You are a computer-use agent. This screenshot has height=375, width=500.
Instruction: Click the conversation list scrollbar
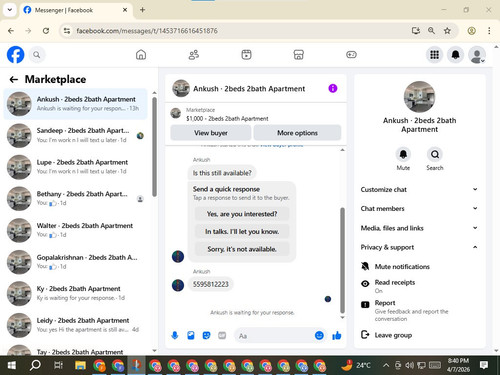pyautogui.click(x=154, y=147)
